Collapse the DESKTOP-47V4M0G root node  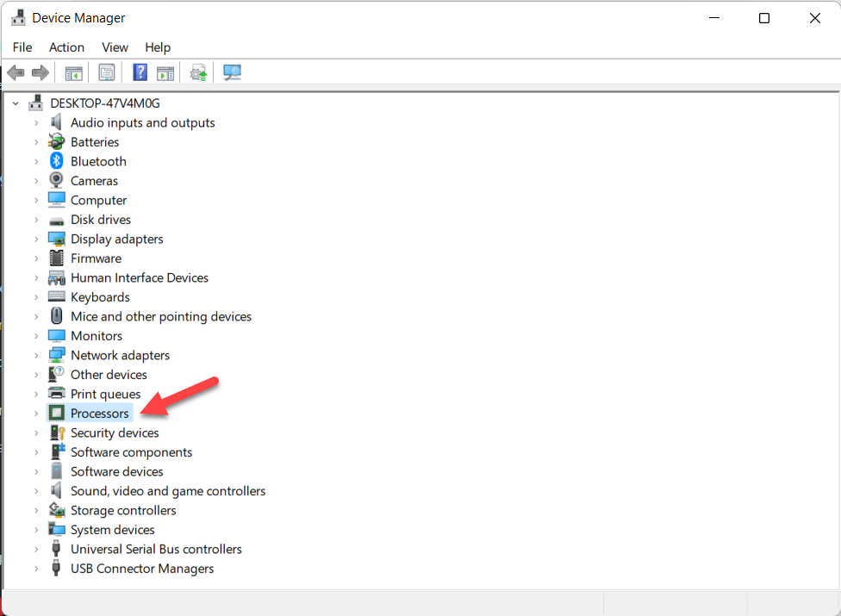coord(16,103)
